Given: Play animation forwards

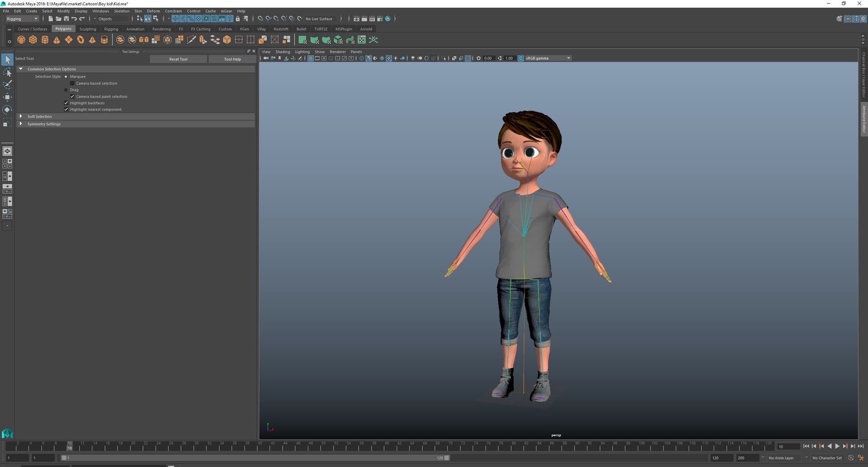Looking at the screenshot, I should click(837, 446).
